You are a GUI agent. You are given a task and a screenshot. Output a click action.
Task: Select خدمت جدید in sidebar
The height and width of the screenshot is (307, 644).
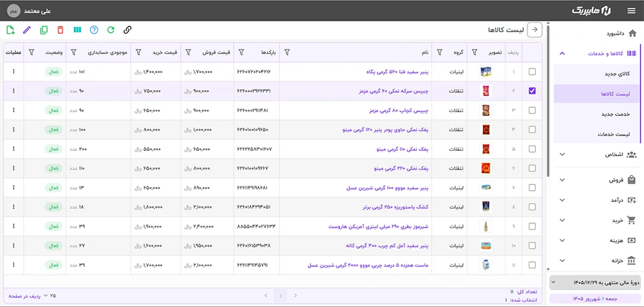(597, 114)
